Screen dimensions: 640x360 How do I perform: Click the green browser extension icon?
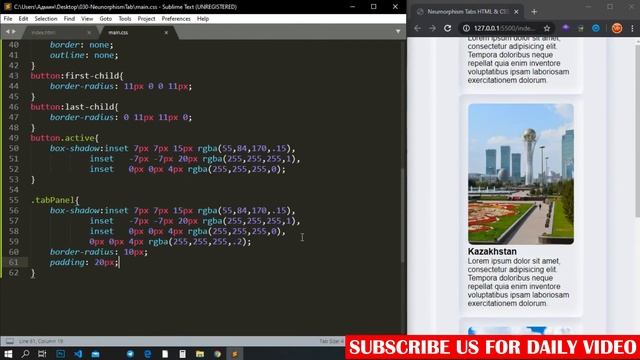point(581,28)
